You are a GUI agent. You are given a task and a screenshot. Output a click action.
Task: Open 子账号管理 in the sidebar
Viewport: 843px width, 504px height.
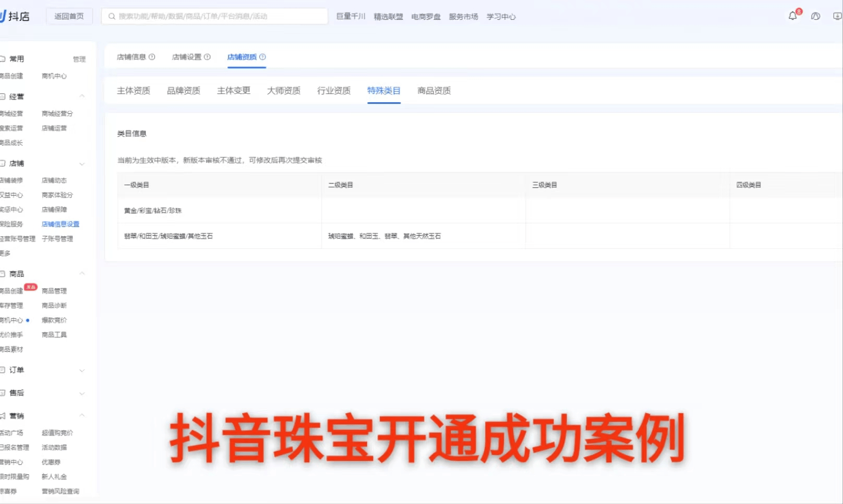click(57, 238)
